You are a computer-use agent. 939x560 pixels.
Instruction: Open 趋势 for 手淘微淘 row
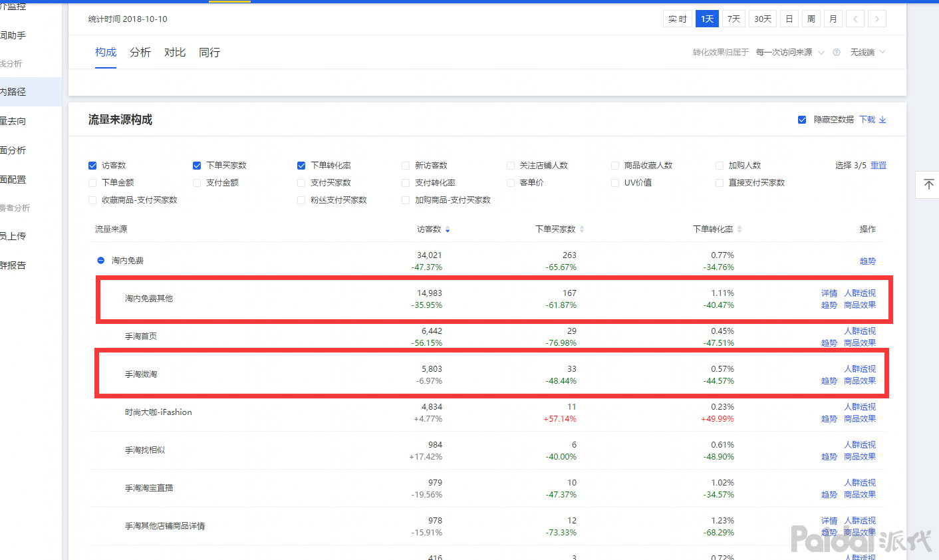click(x=829, y=381)
